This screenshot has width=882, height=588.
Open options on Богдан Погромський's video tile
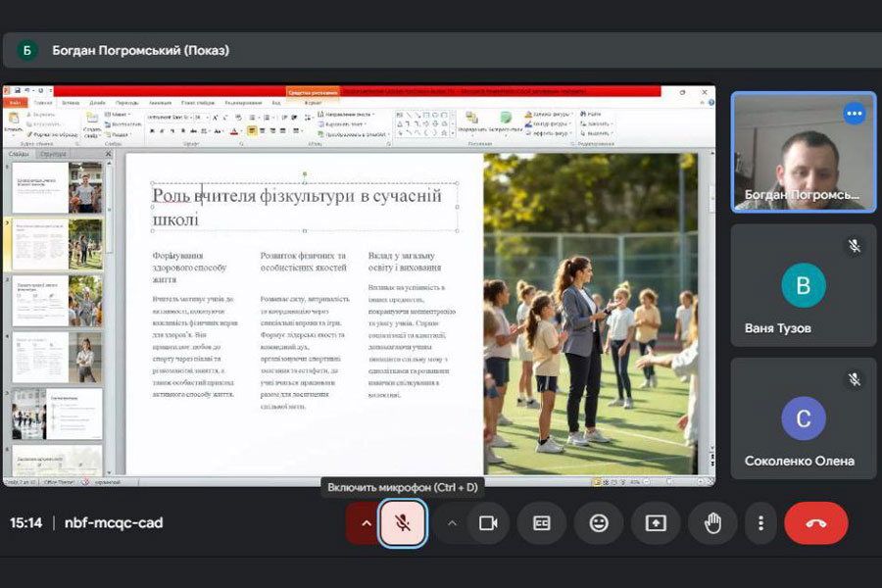[x=855, y=114]
